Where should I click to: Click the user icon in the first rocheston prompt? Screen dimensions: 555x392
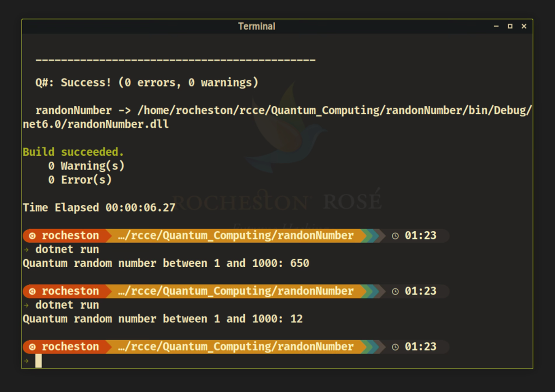32,236
